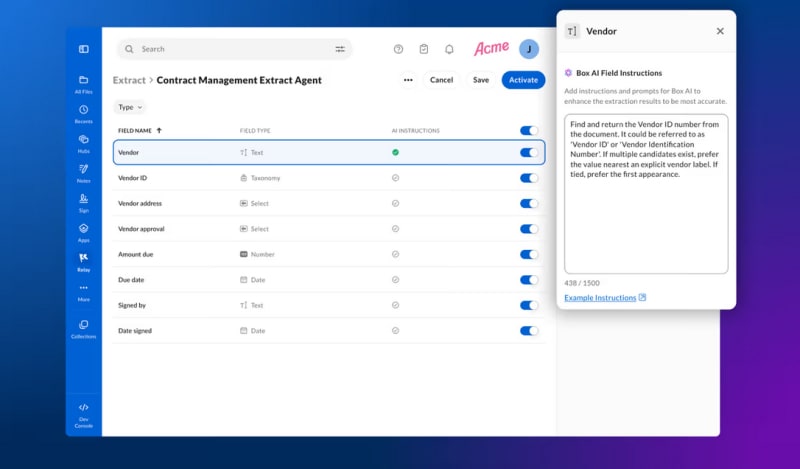The width and height of the screenshot is (800, 469).
Task: Open the Dev Console
Action: [x=84, y=411]
